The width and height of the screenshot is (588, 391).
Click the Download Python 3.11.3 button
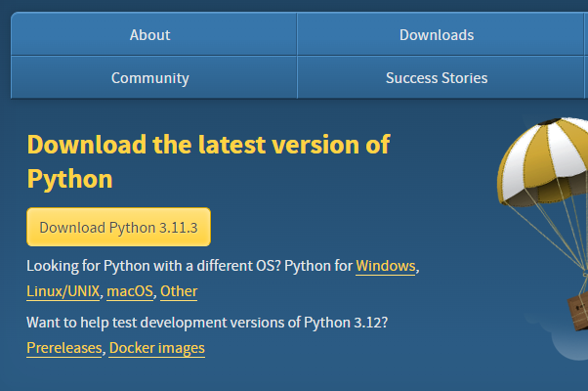(118, 228)
